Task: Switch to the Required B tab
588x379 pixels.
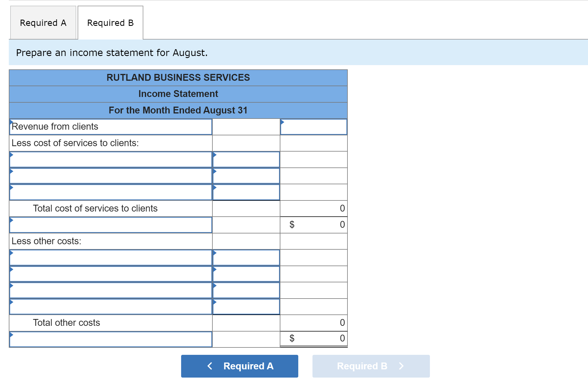Action: pos(110,23)
